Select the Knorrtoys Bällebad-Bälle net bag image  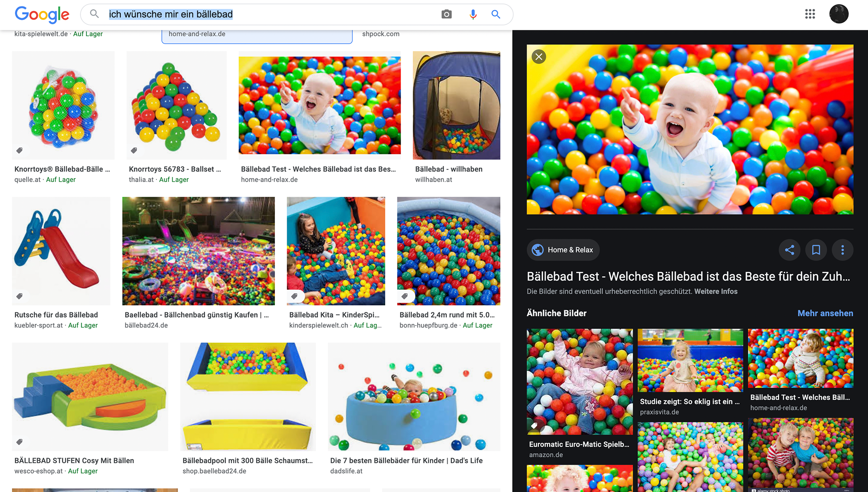(x=63, y=105)
